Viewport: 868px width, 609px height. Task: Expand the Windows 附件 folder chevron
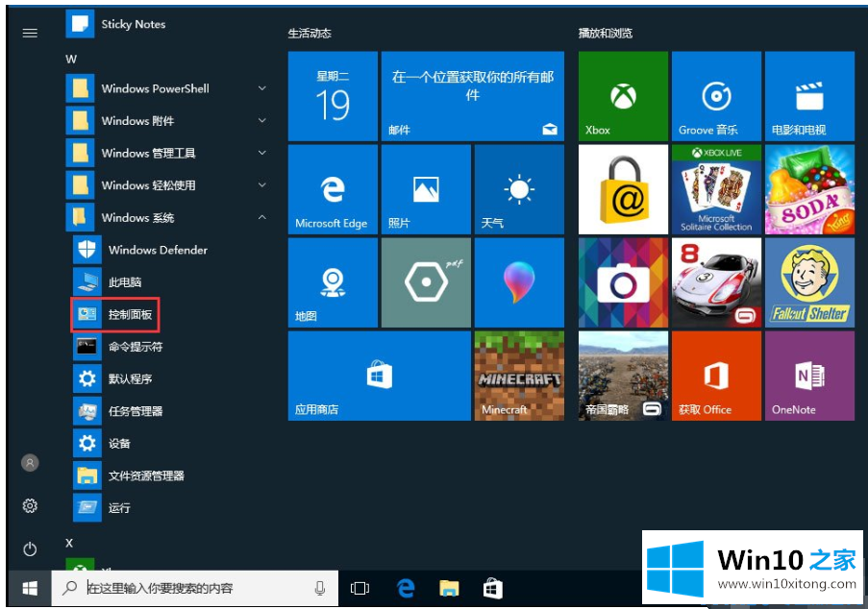[262, 121]
